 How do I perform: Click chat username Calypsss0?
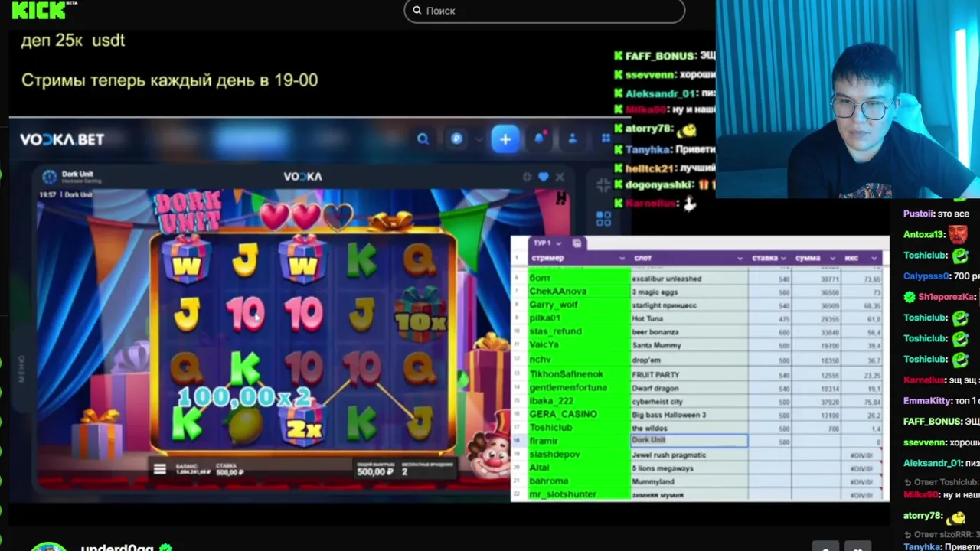coord(926,276)
